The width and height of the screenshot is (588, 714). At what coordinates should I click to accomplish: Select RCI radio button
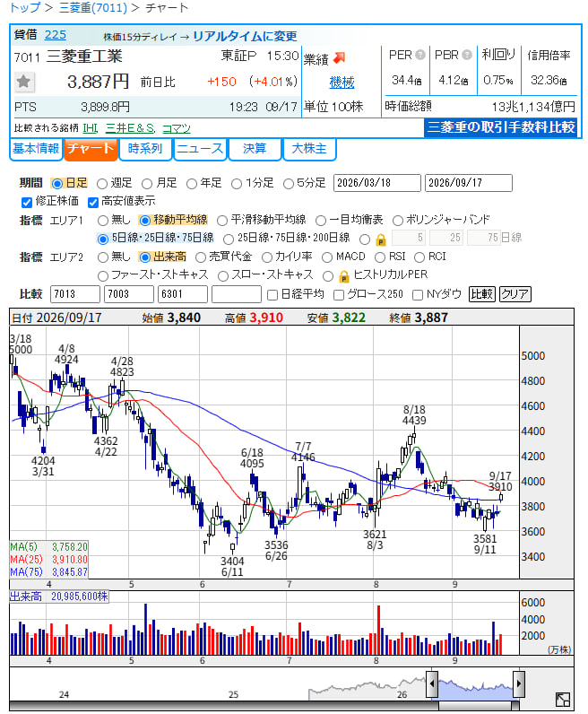(419, 257)
